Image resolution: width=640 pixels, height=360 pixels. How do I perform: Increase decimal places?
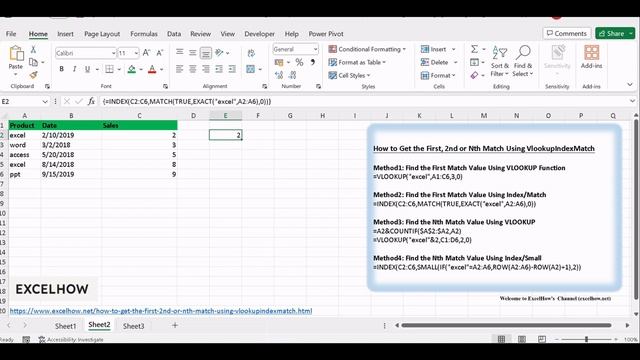point(279,75)
